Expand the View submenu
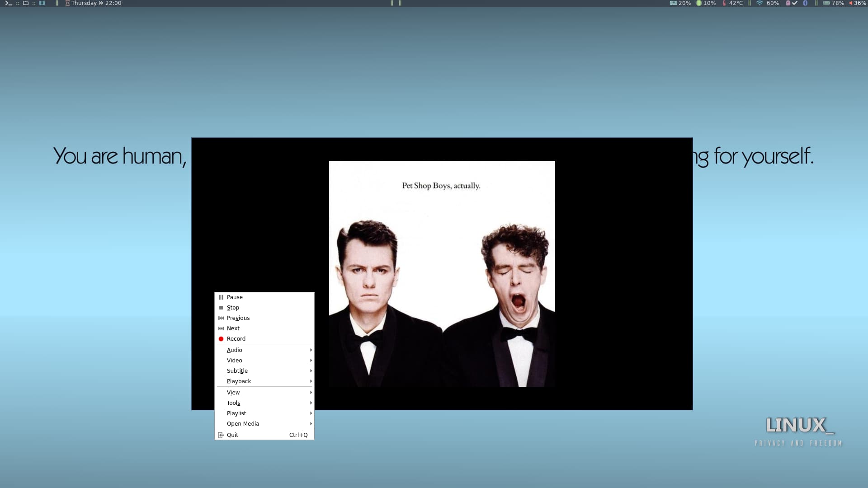Viewport: 868px width, 488px height. point(264,392)
